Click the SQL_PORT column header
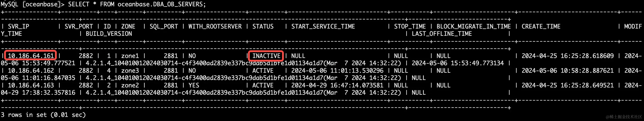 click(x=164, y=27)
